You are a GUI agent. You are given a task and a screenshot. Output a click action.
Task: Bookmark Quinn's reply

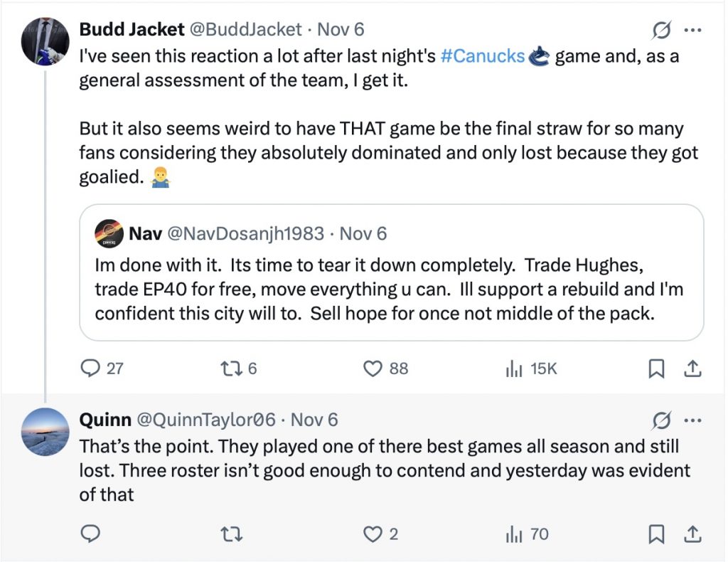(657, 534)
